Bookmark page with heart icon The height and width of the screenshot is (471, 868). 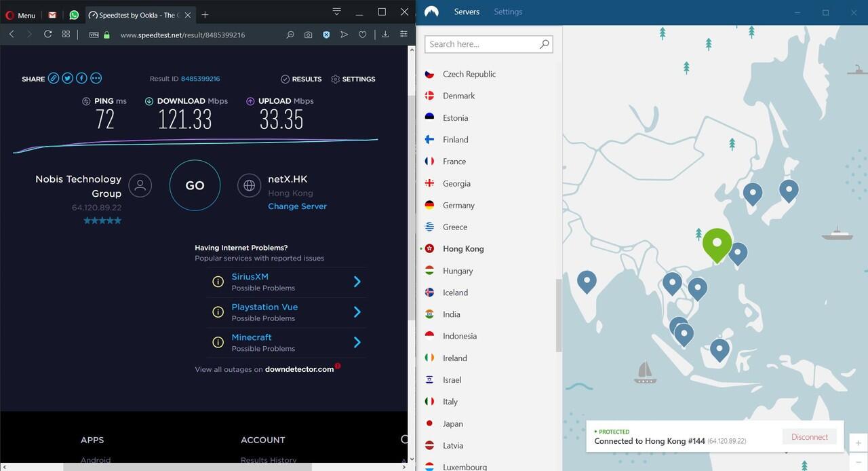point(363,35)
